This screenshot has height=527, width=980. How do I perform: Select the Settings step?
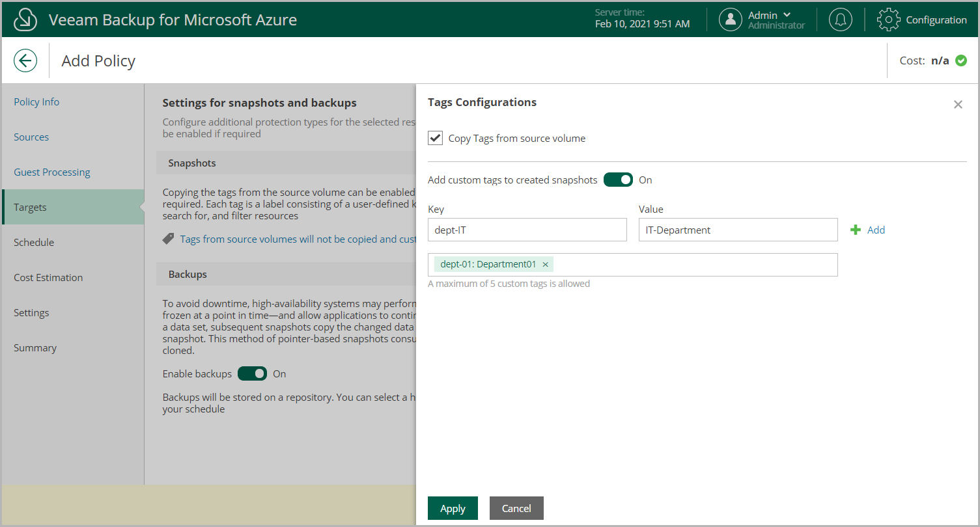(31, 312)
